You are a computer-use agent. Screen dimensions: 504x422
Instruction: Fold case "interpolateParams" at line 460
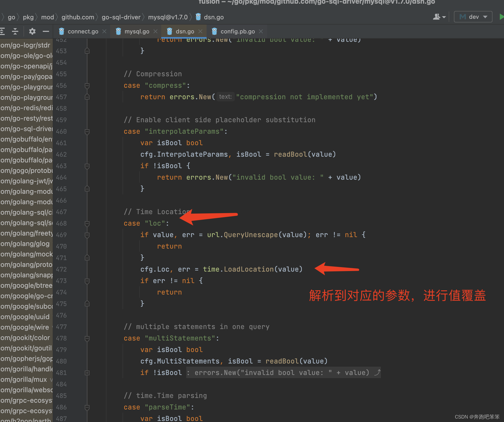(x=87, y=132)
